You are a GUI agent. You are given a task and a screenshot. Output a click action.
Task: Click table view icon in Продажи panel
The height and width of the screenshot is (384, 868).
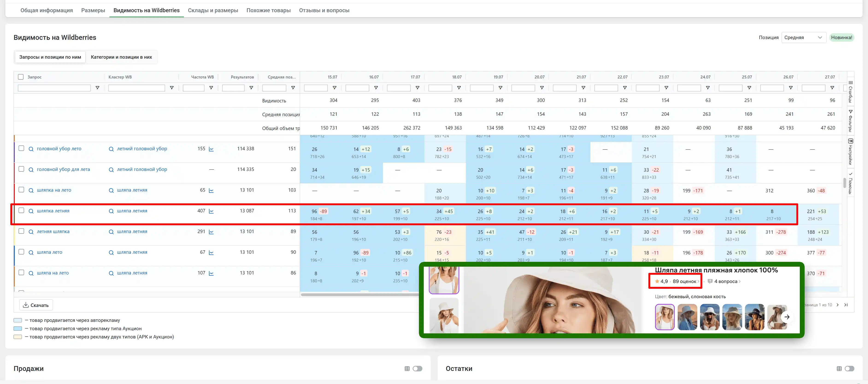tap(407, 369)
